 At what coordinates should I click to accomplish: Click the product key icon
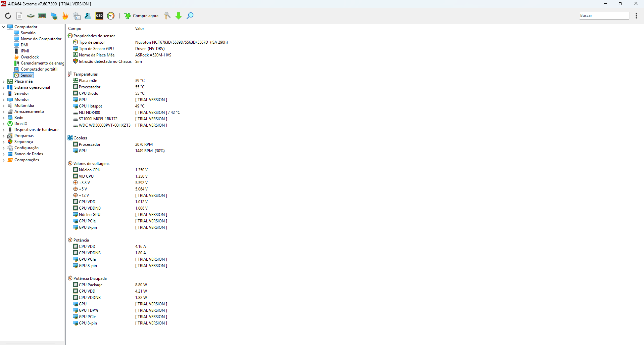(167, 16)
